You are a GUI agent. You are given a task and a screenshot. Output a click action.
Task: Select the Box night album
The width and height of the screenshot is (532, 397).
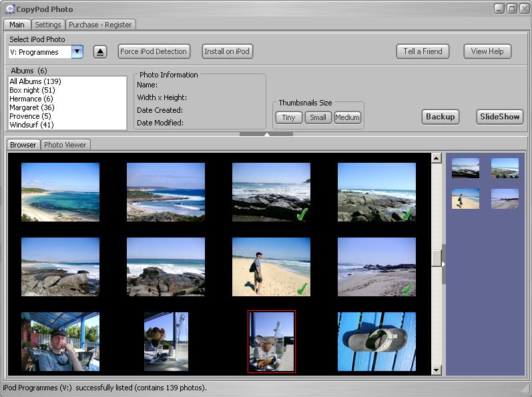pyautogui.click(x=32, y=90)
